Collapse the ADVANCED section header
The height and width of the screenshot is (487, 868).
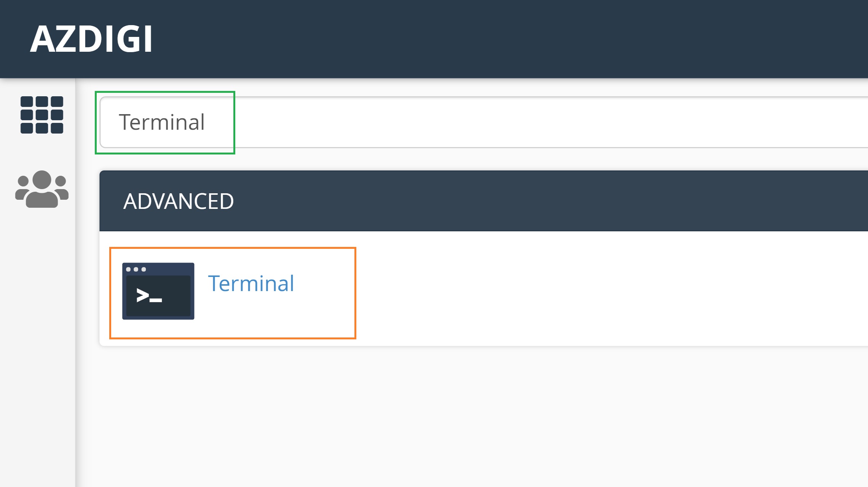tap(179, 201)
